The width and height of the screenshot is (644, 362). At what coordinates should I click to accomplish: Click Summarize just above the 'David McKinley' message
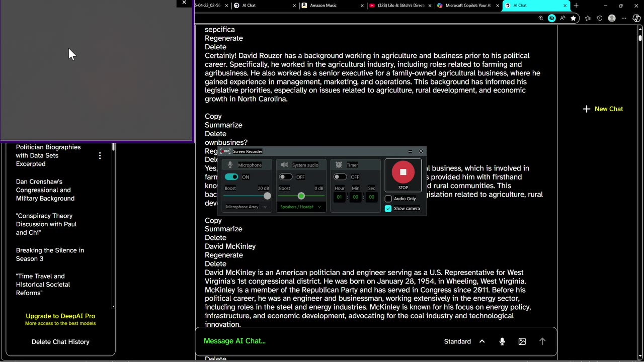(223, 229)
